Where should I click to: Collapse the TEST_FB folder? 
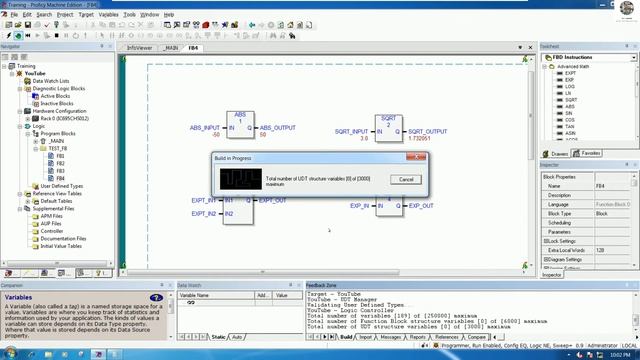(x=36, y=149)
